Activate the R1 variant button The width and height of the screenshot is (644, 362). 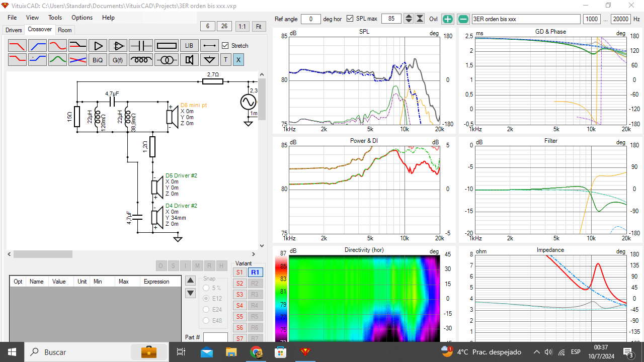[255, 273]
